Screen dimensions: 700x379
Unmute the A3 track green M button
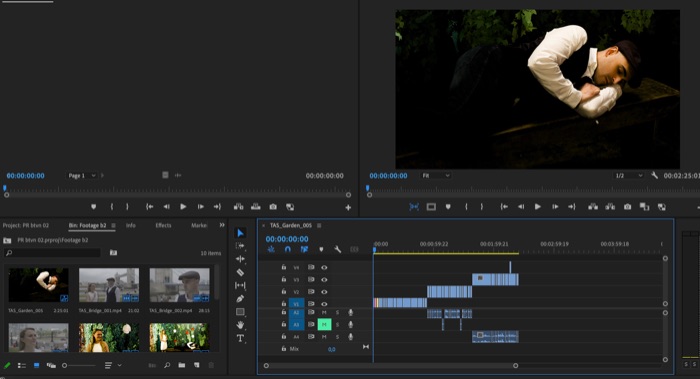(324, 324)
